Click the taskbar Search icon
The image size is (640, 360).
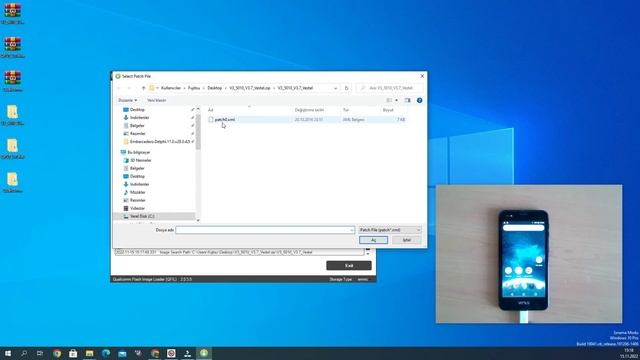click(x=24, y=353)
